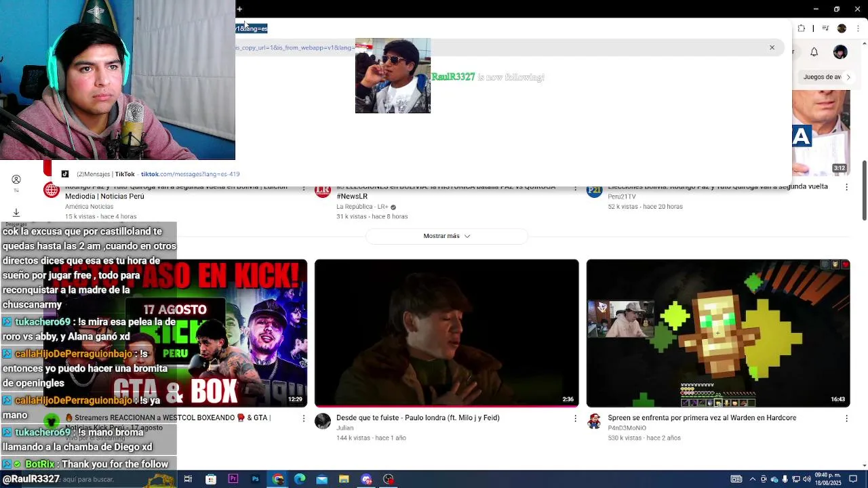Play the news thumbnail with 3:12 duration
Image resolution: width=868 pixels, height=488 pixels.
(x=821, y=133)
